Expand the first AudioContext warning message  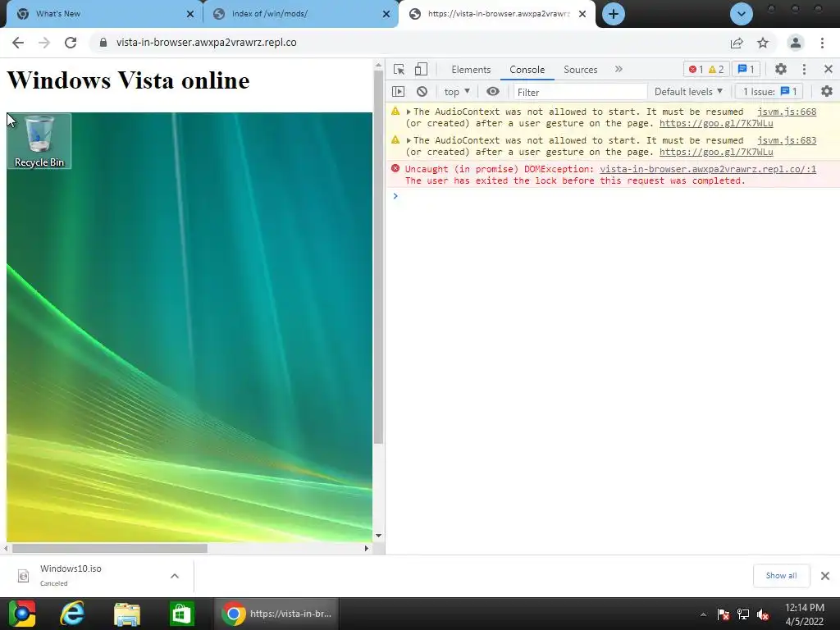[409, 112]
